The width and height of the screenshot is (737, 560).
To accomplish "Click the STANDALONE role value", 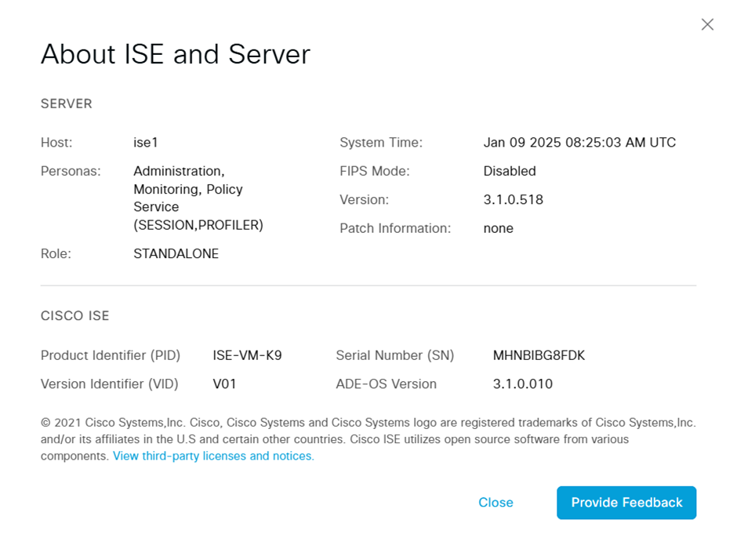I will coord(176,254).
